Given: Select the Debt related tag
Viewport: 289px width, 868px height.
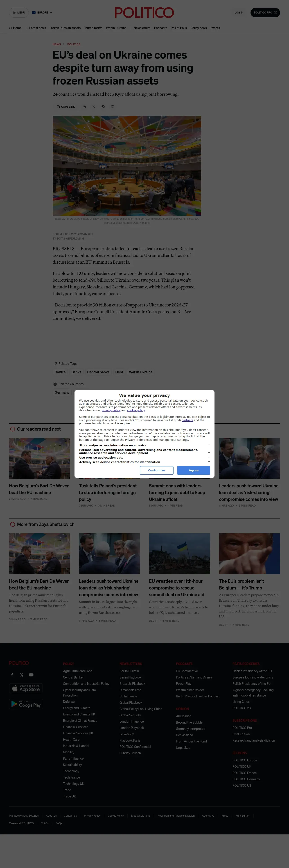Looking at the screenshot, I should (x=119, y=372).
